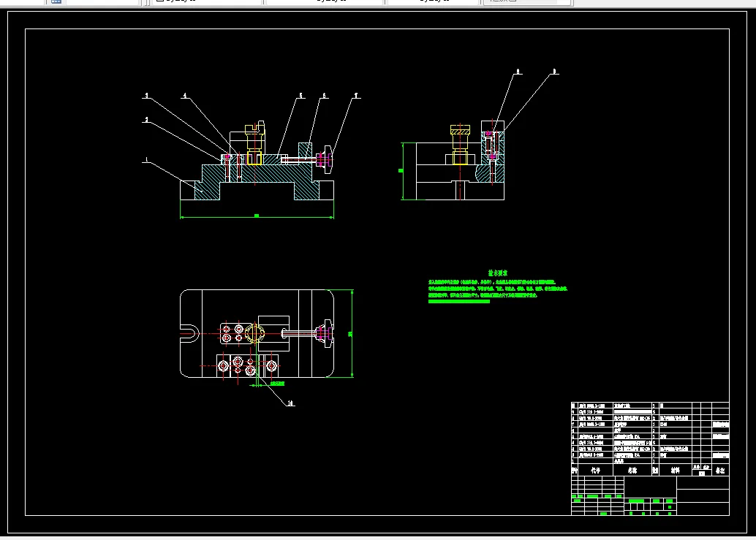756x540 pixels.
Task: Click the 代号 column header in parts table
Action: pos(595,470)
